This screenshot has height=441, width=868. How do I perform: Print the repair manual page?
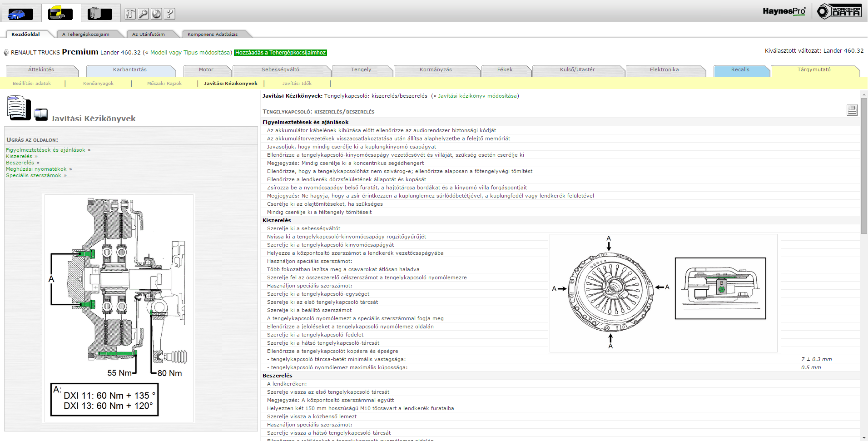(852, 110)
